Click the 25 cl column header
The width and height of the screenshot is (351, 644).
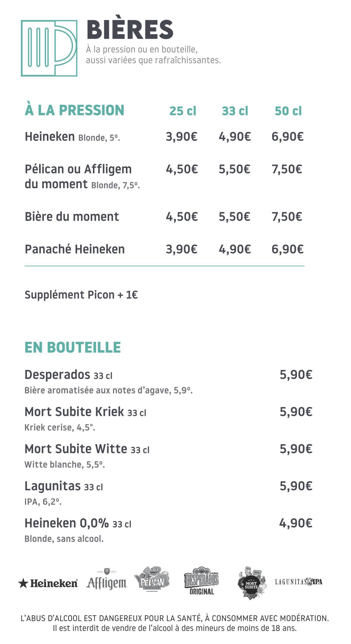point(183,111)
